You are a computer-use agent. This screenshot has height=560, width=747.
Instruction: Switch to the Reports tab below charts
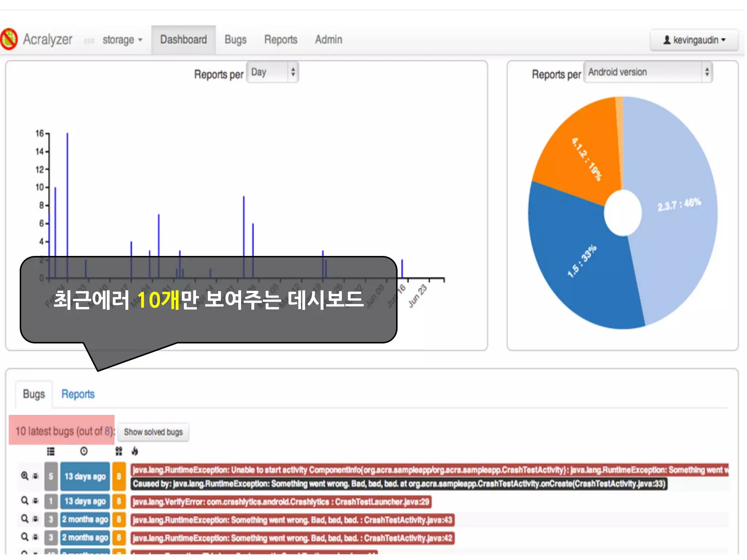pyautogui.click(x=78, y=394)
